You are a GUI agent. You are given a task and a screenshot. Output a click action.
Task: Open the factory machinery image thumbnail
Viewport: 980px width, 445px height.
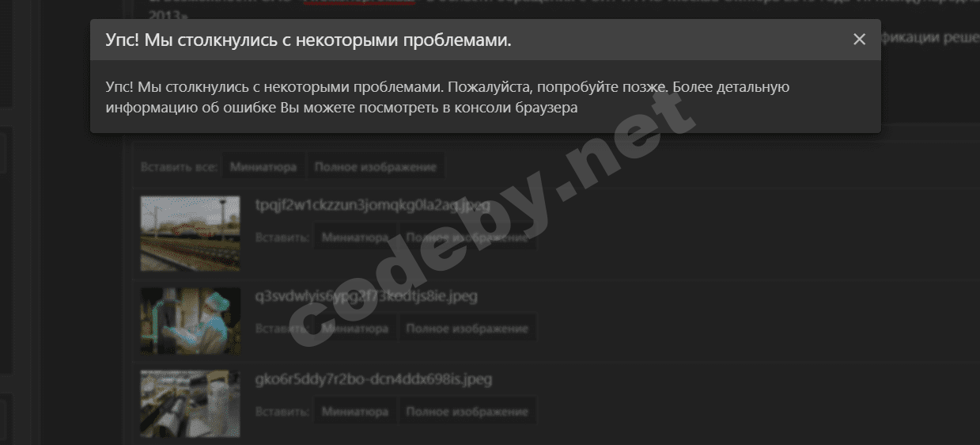[x=191, y=404]
